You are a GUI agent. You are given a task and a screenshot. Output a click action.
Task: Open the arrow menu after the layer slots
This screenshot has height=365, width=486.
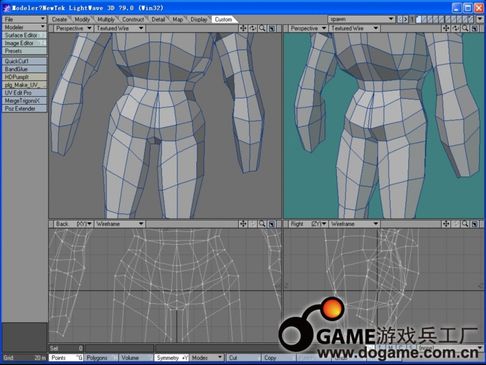480,19
